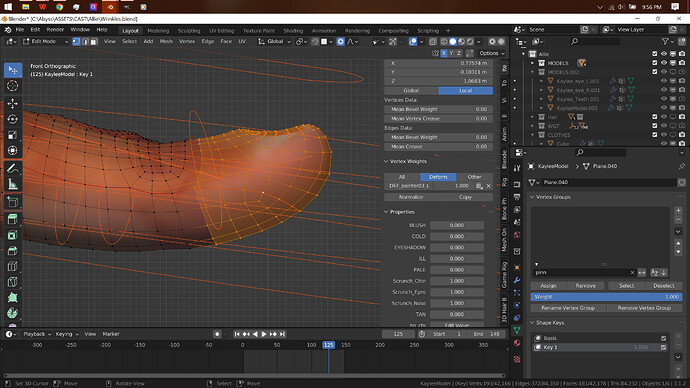Click the Normalize button

tap(411, 197)
